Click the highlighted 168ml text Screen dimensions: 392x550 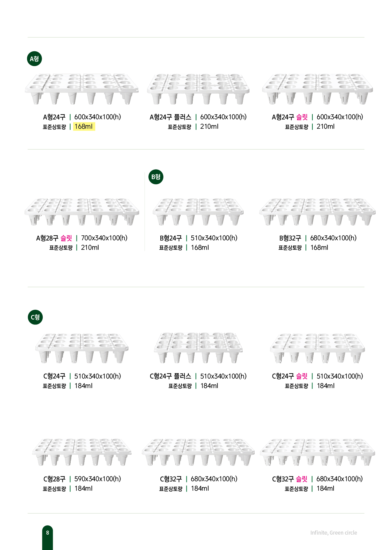[x=84, y=127]
